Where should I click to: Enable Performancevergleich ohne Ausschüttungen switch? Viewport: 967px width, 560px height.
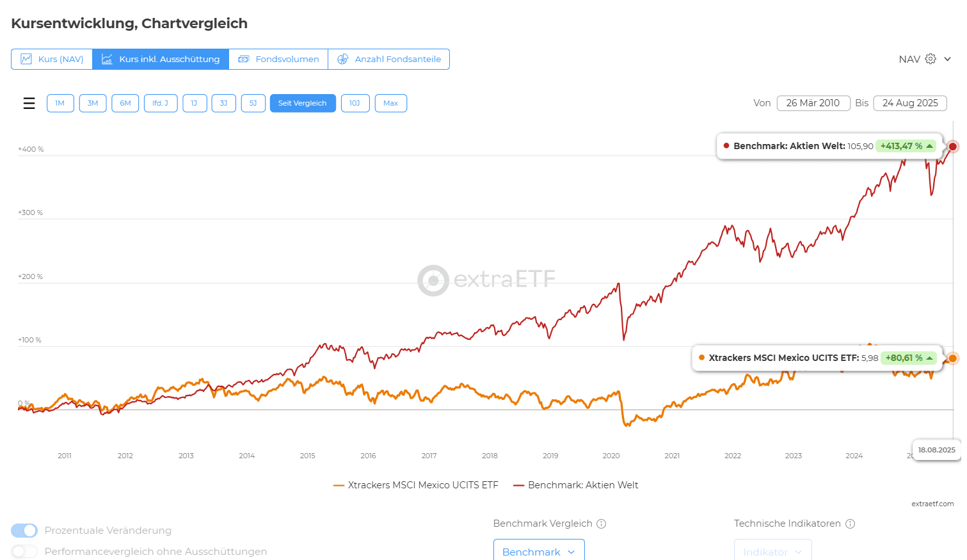pyautogui.click(x=24, y=552)
